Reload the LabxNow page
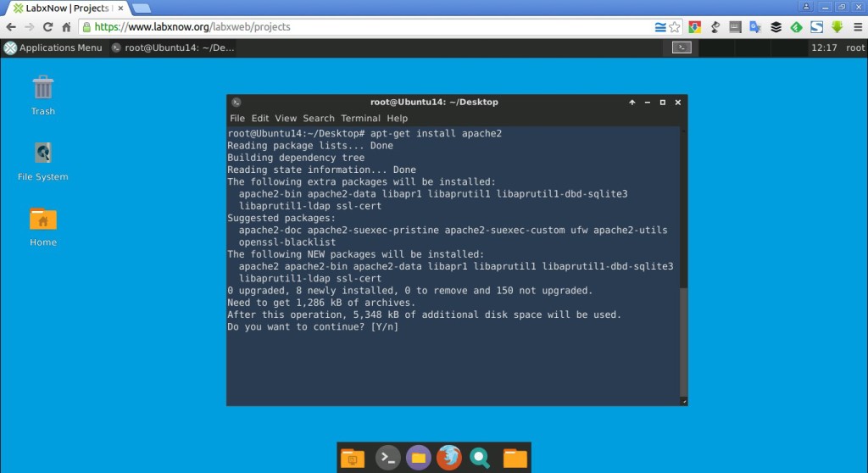The image size is (868, 473). click(47, 26)
